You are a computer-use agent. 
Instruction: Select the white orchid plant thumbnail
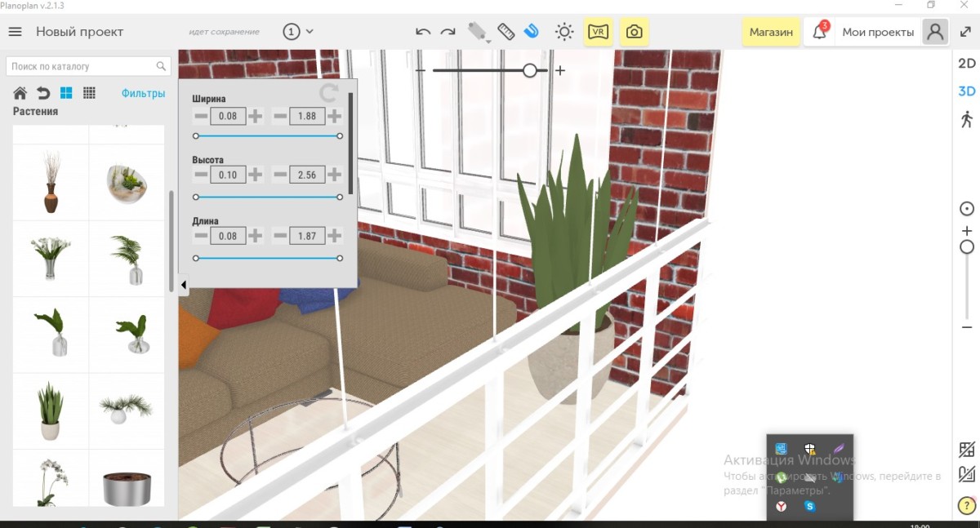point(51,479)
